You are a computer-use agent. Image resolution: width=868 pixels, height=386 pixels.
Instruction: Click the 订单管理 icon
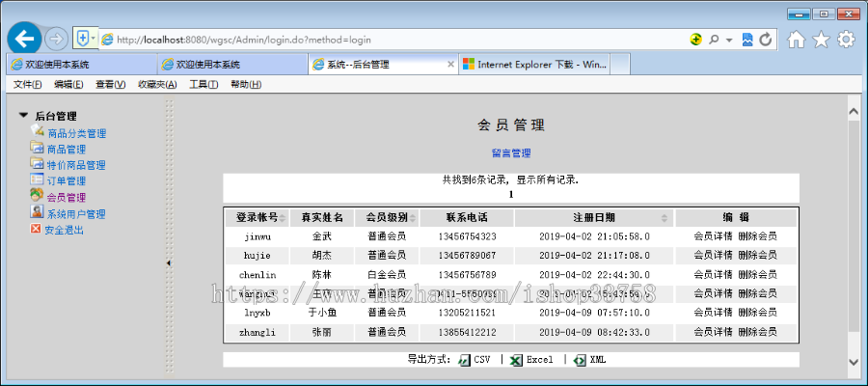(x=37, y=179)
